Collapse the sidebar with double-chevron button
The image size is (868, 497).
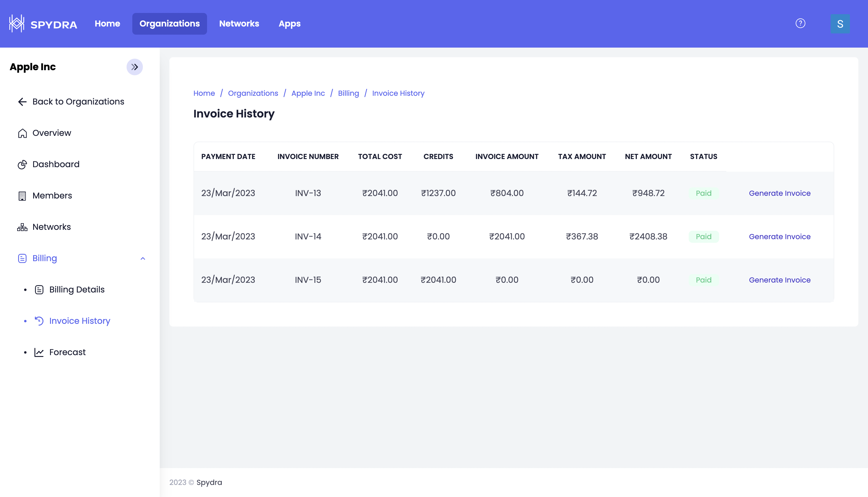pos(134,67)
